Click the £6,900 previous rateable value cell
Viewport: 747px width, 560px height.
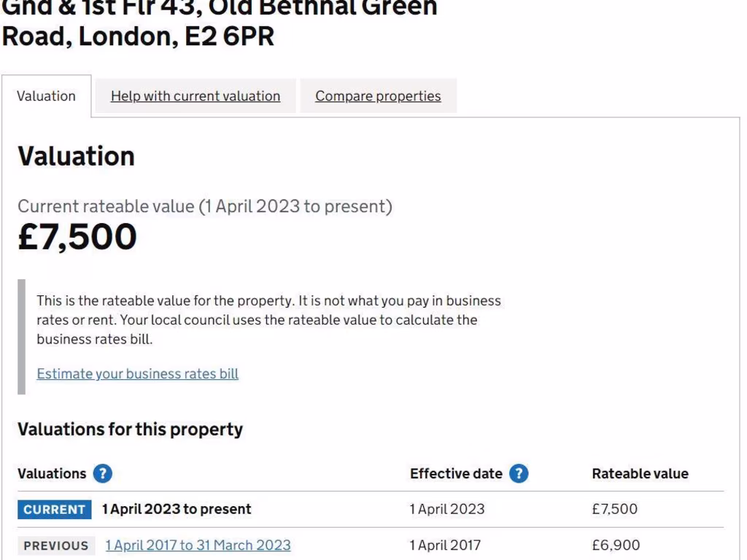pos(614,545)
